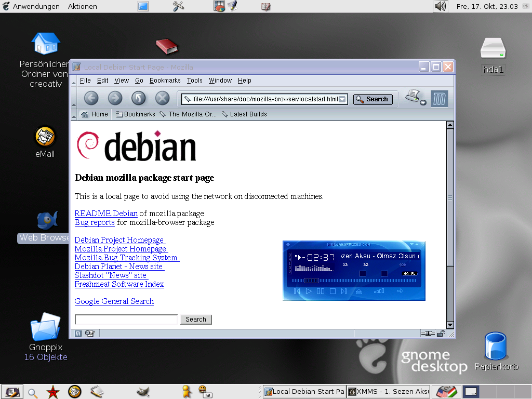Viewport: 532px width, 399px height.
Task: Open the File menu in Mozilla
Action: (85, 81)
